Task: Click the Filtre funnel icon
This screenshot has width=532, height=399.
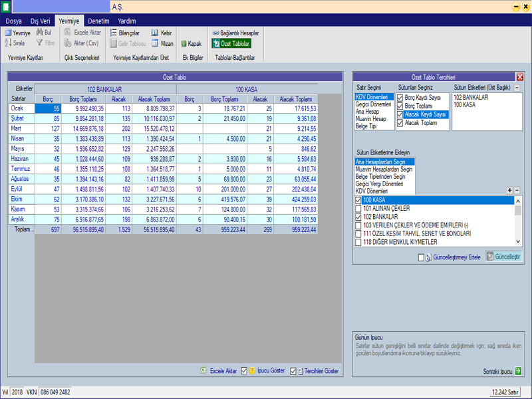Action: (x=40, y=43)
